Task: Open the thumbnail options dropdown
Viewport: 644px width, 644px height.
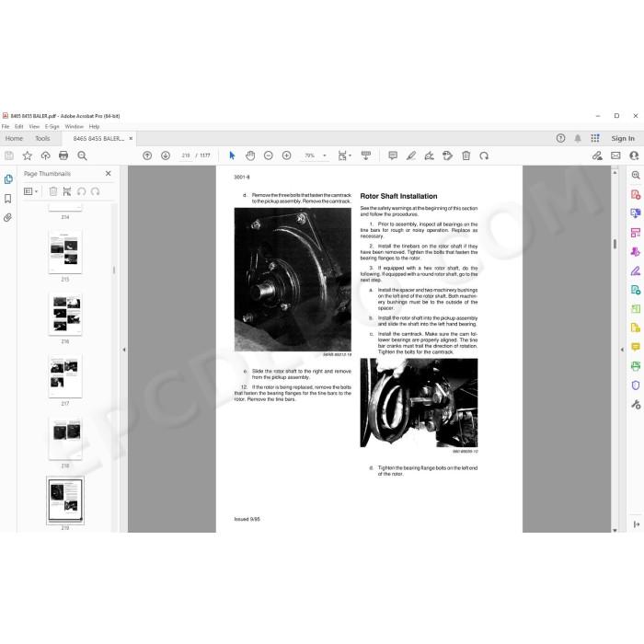Action: pyautogui.click(x=30, y=191)
